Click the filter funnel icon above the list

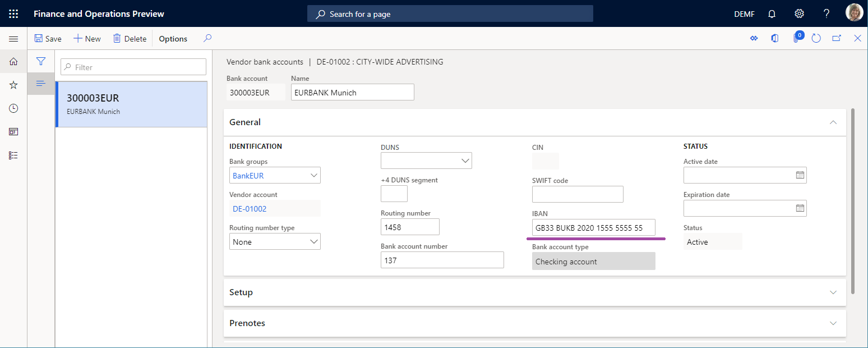[40, 61]
